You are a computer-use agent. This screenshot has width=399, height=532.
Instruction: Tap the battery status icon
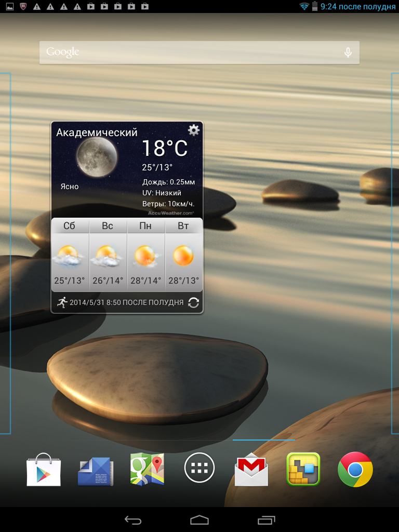click(x=315, y=6)
